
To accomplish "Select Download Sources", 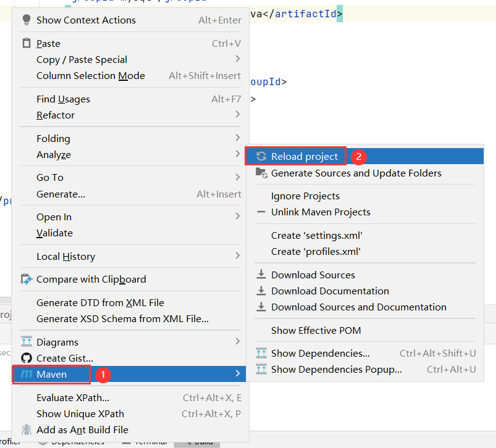I will point(364,275).
